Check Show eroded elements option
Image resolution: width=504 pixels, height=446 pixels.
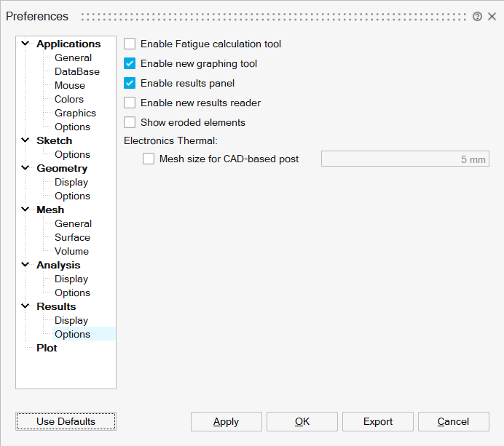click(130, 123)
